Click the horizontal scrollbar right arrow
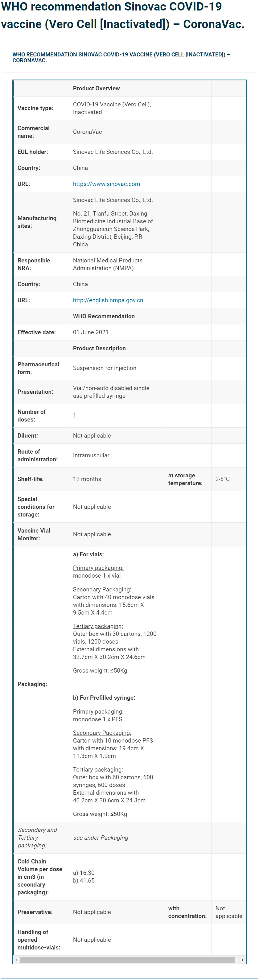The image size is (259, 980). point(243,960)
